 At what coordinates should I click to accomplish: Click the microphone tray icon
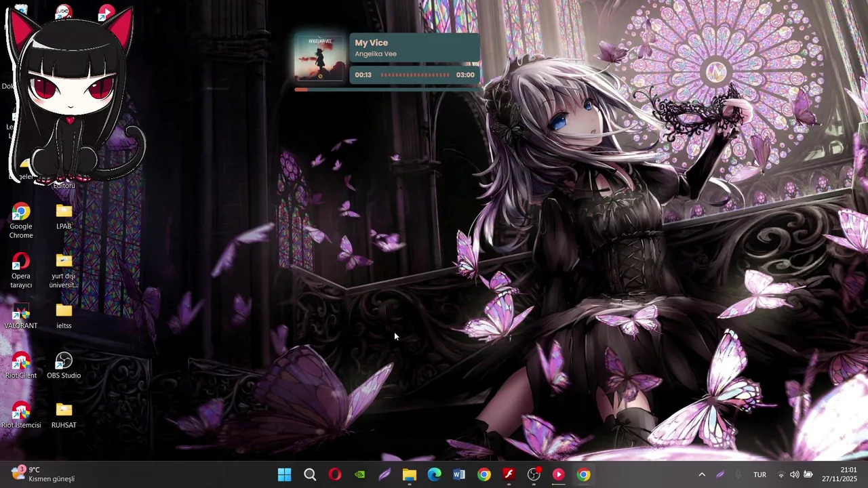tap(738, 474)
